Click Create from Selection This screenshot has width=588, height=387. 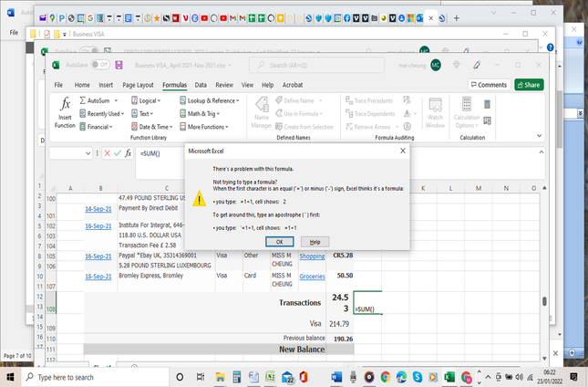click(x=304, y=127)
